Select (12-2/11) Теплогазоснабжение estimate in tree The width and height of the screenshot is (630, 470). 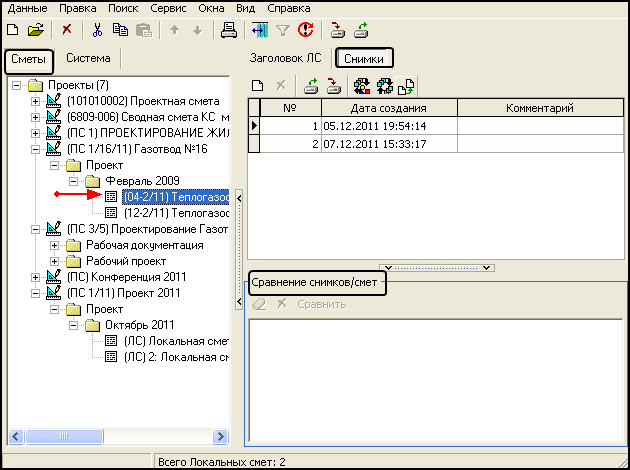click(176, 213)
